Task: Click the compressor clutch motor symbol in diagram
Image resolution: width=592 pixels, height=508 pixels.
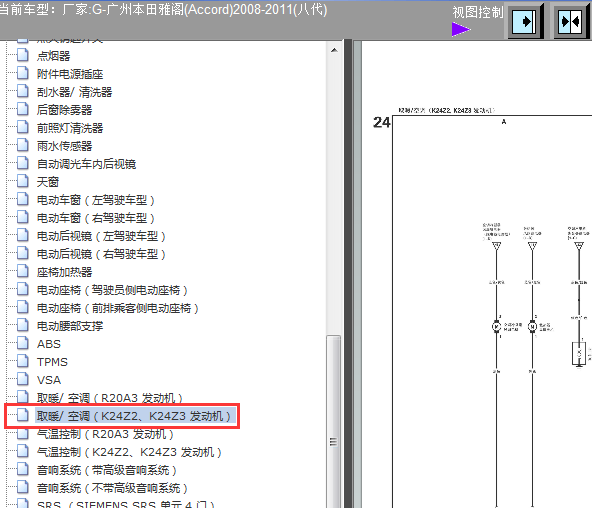Action: point(496,326)
